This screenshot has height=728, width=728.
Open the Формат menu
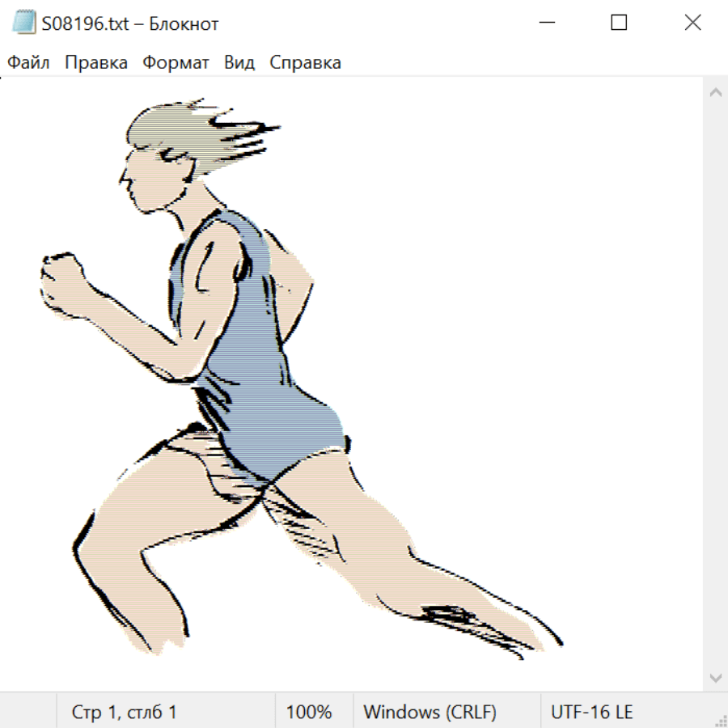click(x=176, y=63)
